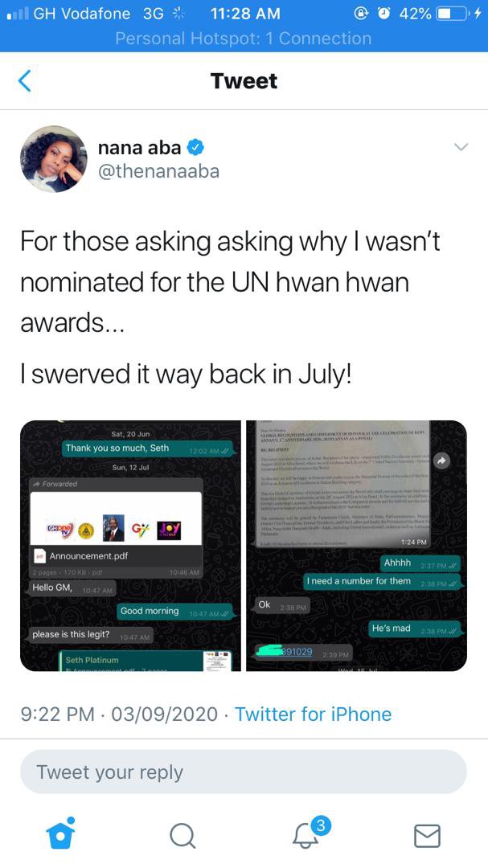Tap the nana aba display name

(140, 147)
